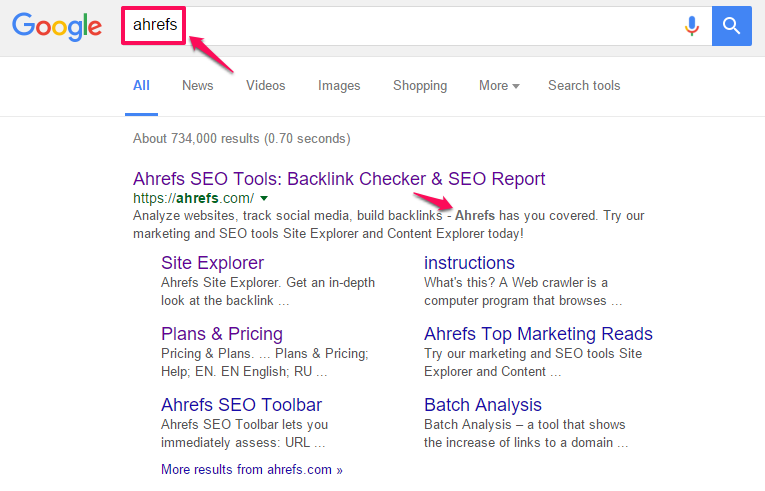Viewport: 765px width, 491px height.
Task: Switch to the Shopping tab
Action: tap(420, 85)
